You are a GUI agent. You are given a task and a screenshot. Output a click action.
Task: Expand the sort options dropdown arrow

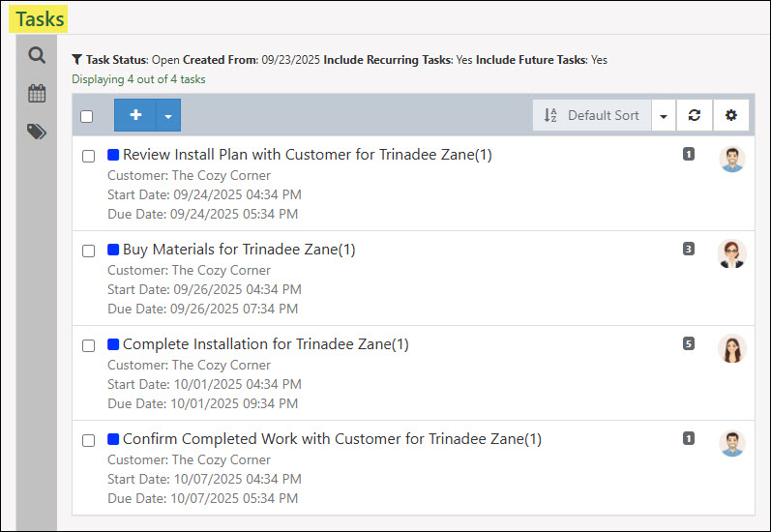pos(663,116)
